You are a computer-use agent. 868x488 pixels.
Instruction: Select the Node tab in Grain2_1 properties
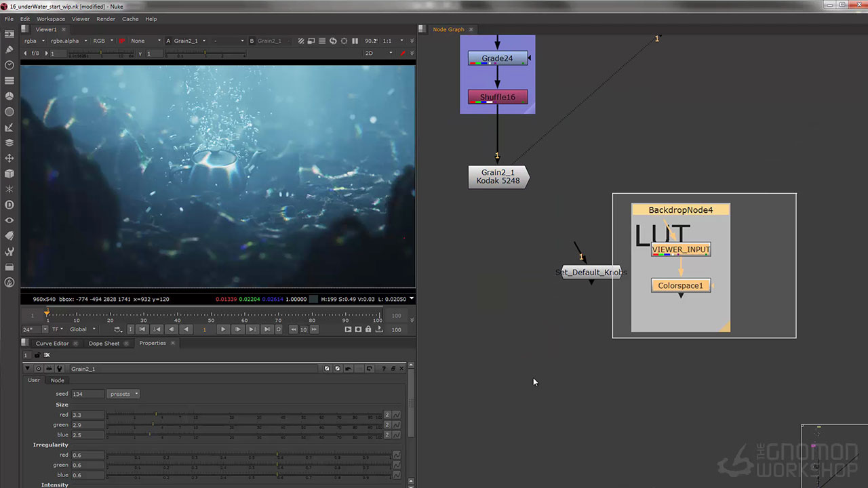click(x=58, y=380)
